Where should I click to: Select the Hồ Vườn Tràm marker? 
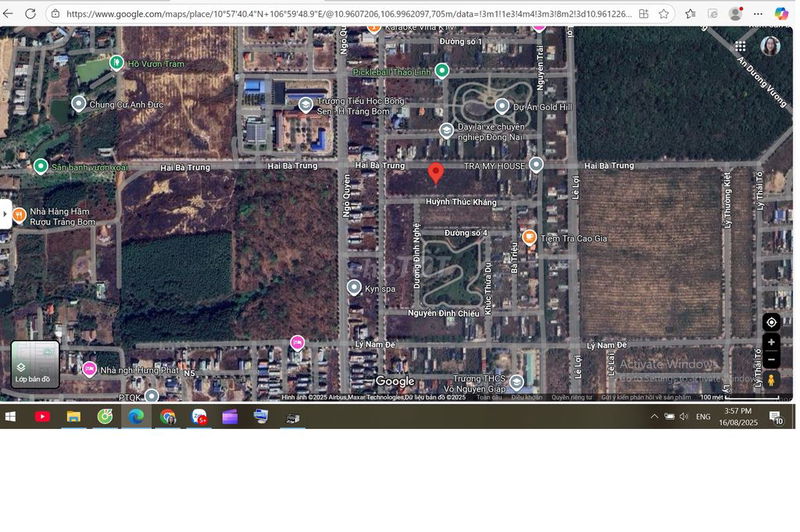click(x=116, y=63)
